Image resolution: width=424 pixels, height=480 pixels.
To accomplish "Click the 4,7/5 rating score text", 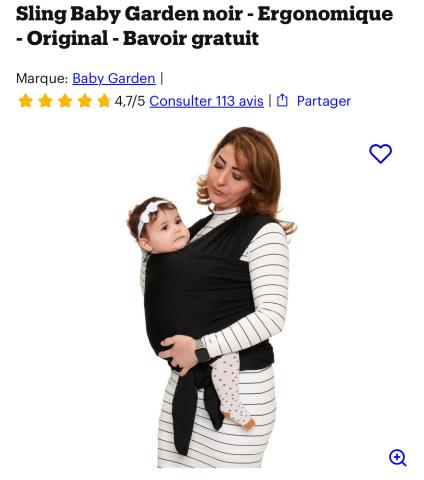I will (130, 101).
